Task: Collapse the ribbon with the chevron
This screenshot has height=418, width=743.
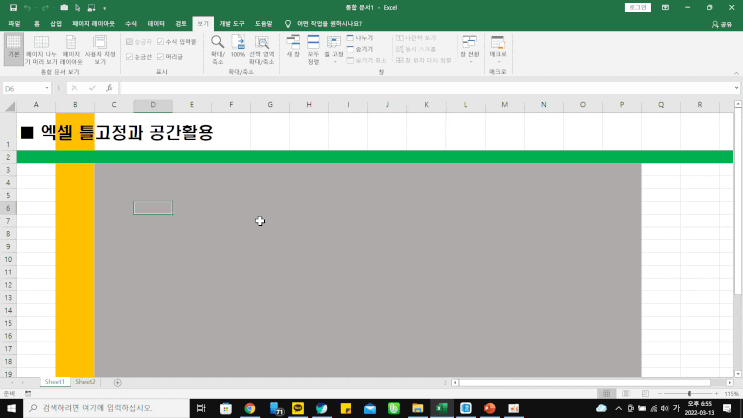Action: pos(736,73)
